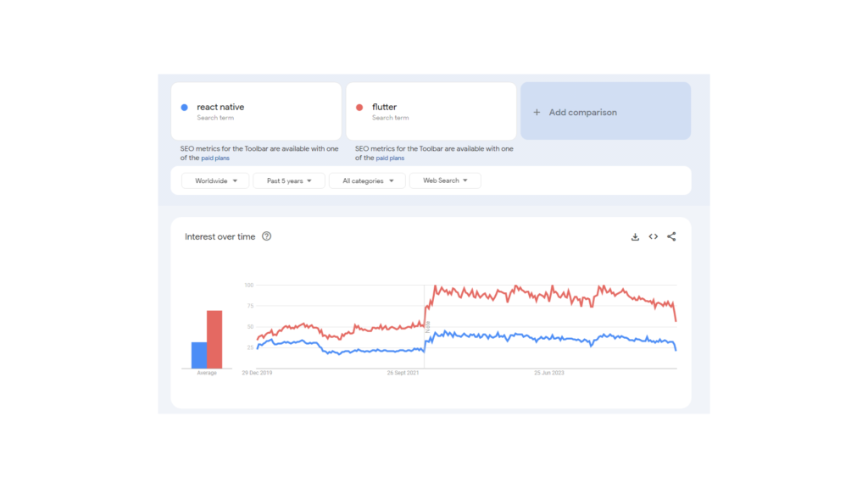This screenshot has width=868, height=488.
Task: Click the red average bar
Action: 214,339
